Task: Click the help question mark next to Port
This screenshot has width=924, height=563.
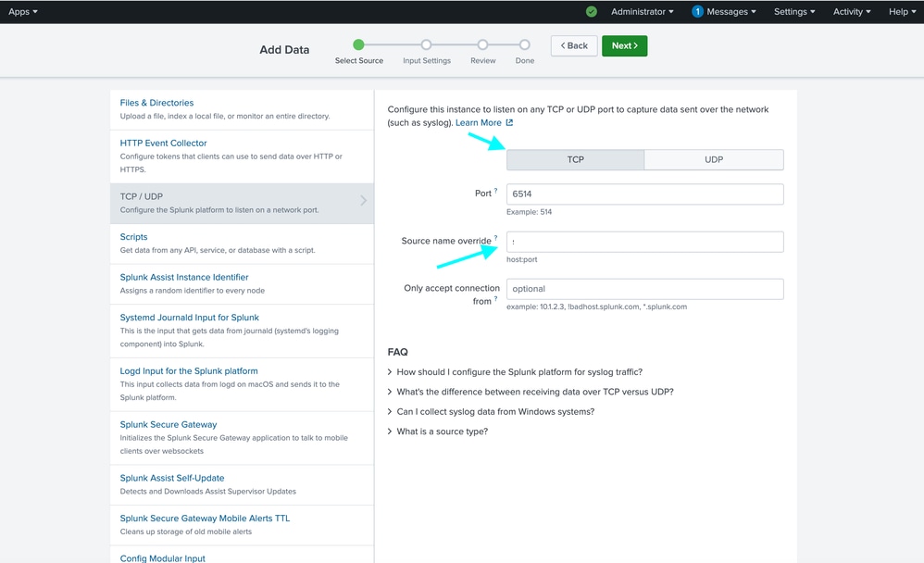Action: [x=495, y=191]
